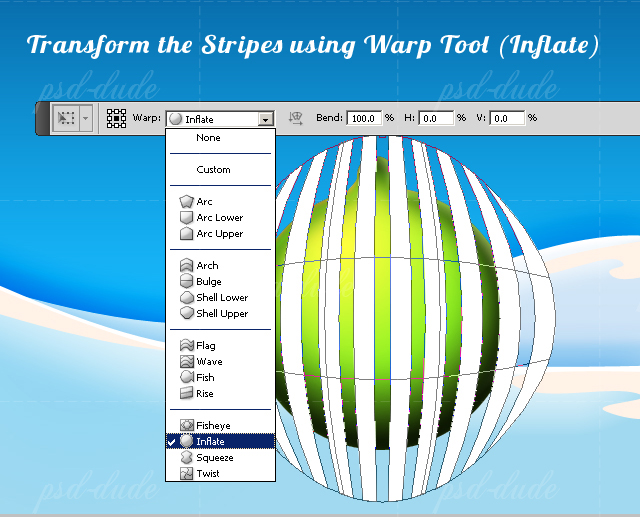Click the Bend value field
The width and height of the screenshot is (640, 517).
pos(364,118)
